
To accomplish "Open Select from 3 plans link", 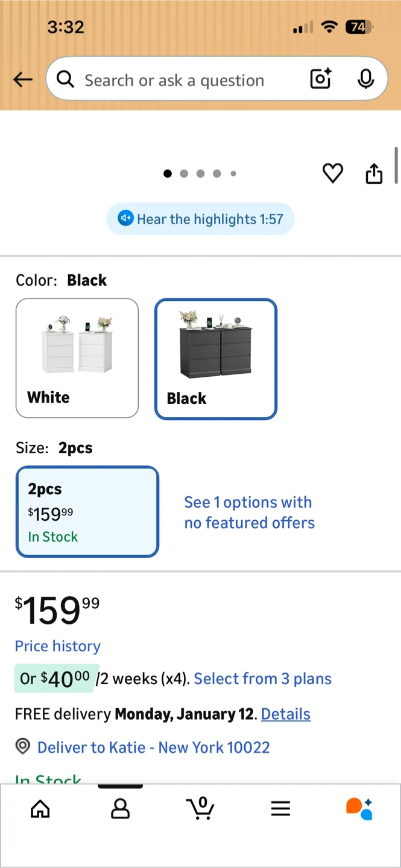I will pos(262,679).
